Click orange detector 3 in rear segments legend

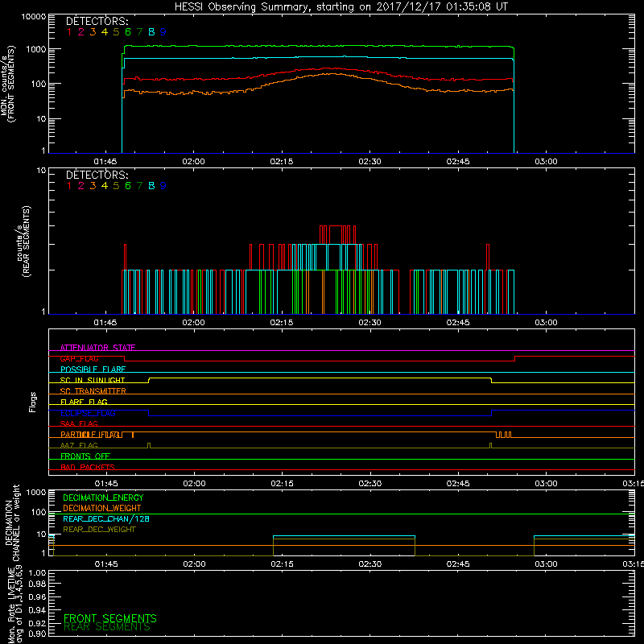click(x=93, y=186)
